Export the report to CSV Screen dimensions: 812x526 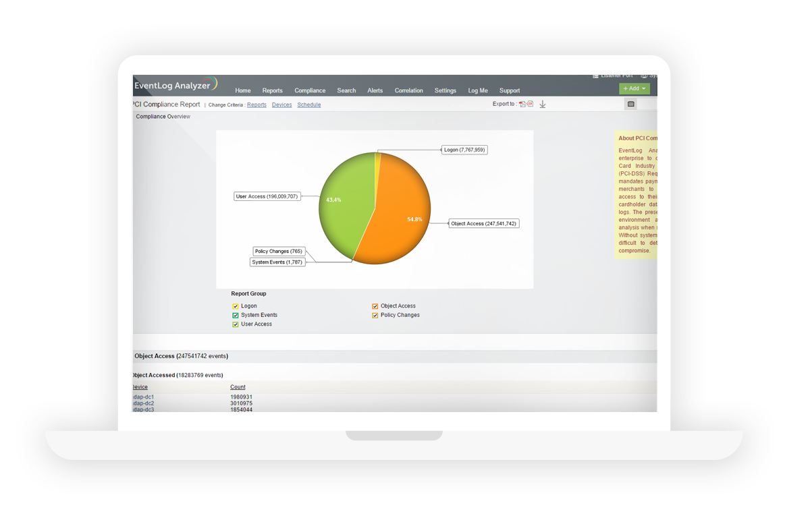(x=530, y=105)
